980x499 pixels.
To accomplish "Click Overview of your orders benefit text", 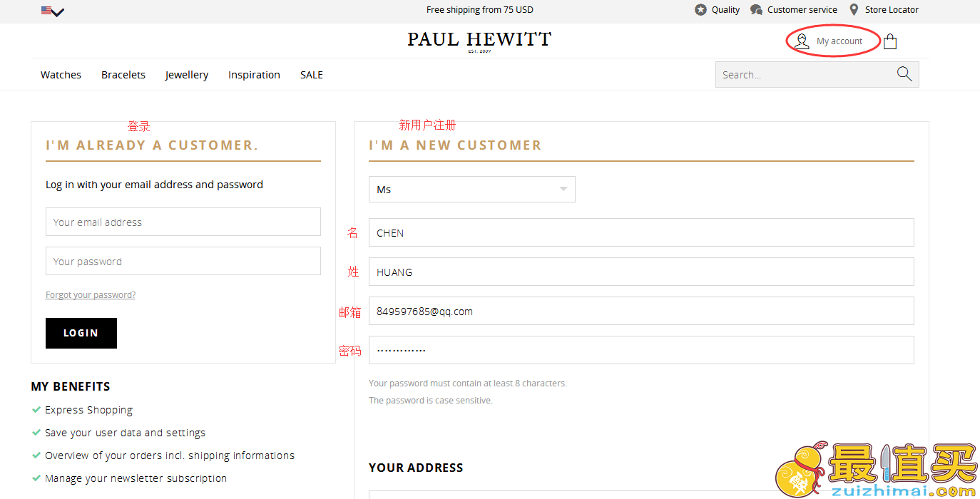I will coord(170,456).
